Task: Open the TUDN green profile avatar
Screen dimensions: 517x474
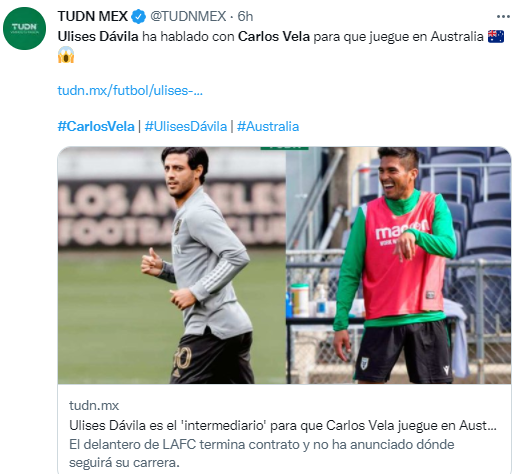Action: [x=24, y=28]
